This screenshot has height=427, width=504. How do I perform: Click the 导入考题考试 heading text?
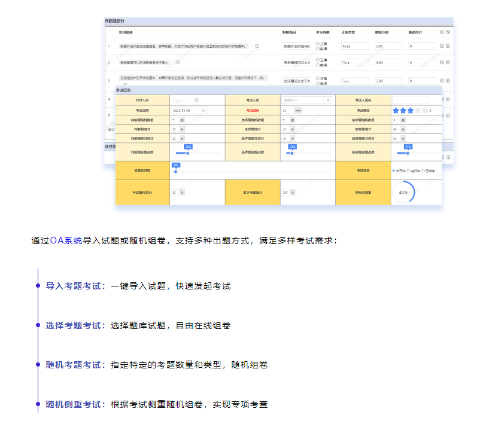click(75, 286)
